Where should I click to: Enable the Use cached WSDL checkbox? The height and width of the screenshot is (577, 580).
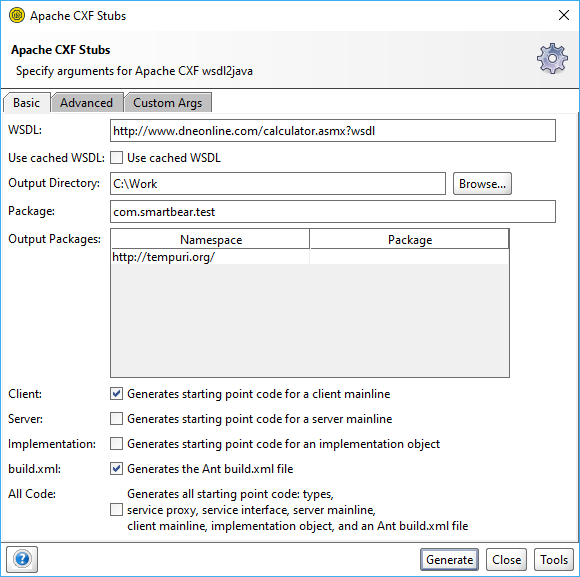(117, 158)
